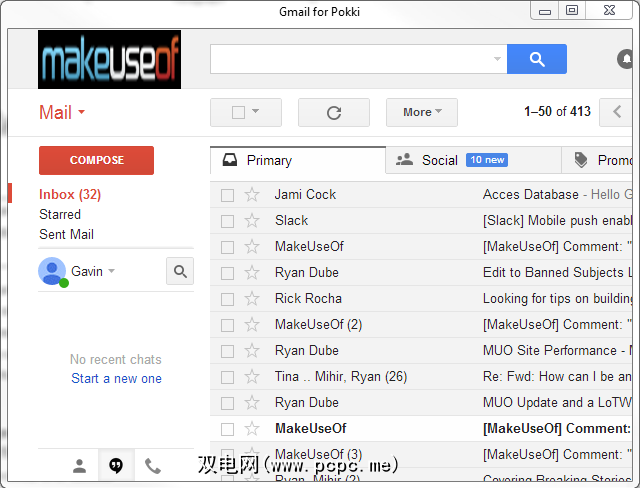Select the Jami Cock email checkbox

[227, 195]
